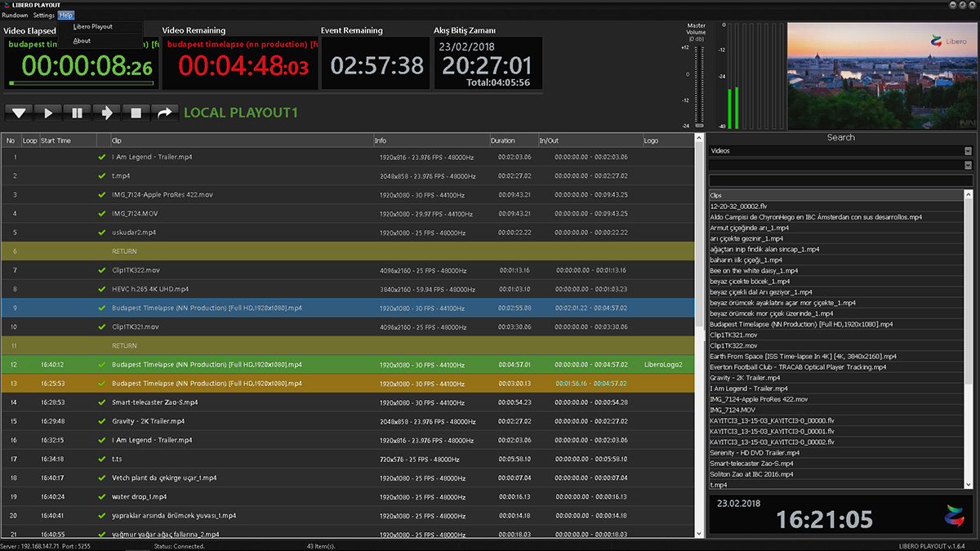Open the empty second search dropdown

click(969, 165)
